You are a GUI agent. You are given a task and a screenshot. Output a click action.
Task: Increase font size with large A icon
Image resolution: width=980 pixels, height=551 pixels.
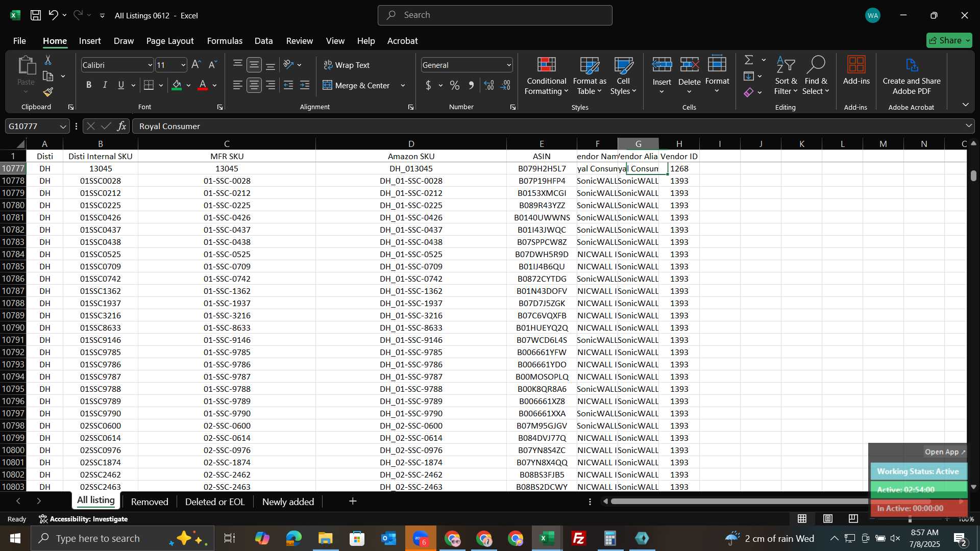point(196,65)
